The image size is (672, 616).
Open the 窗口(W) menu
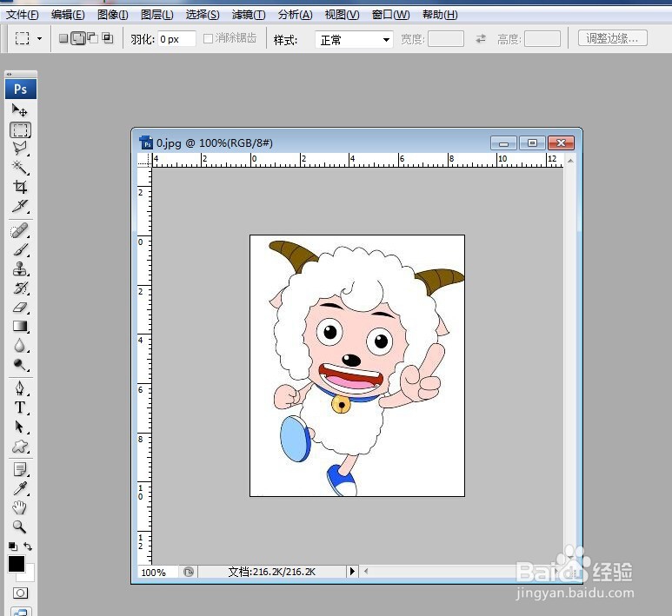click(x=390, y=15)
